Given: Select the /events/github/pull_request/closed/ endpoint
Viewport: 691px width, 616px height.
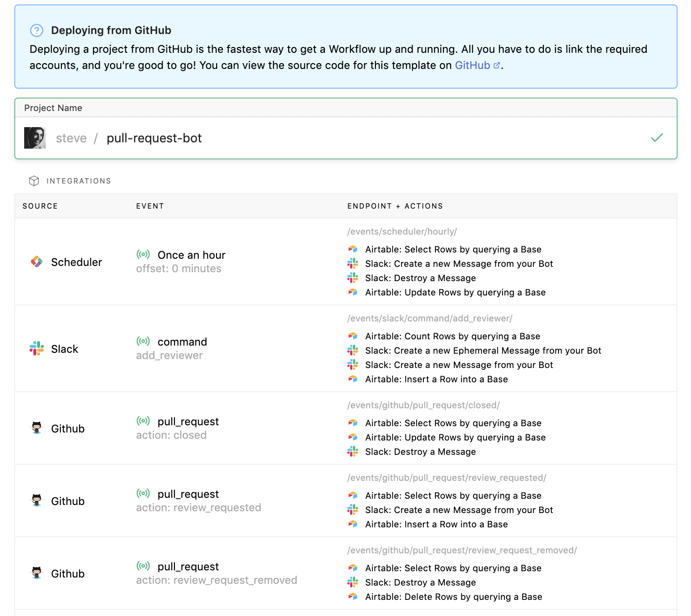Looking at the screenshot, I should (423, 405).
